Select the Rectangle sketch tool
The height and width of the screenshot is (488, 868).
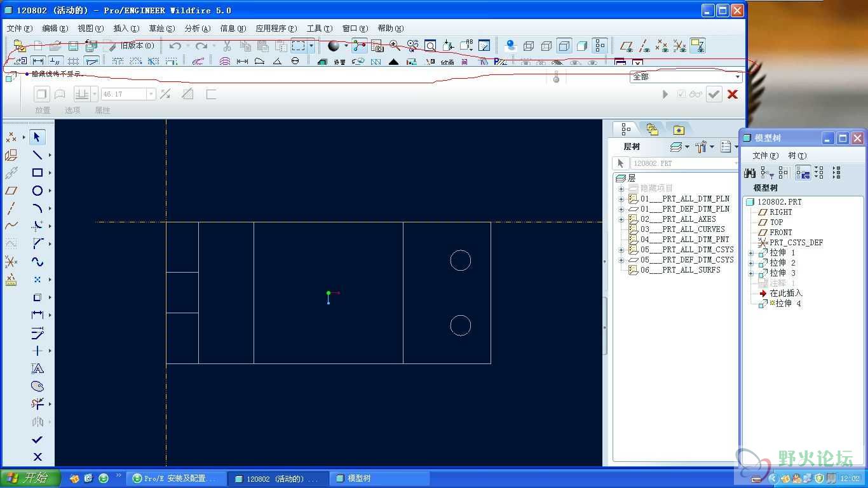pyautogui.click(x=37, y=173)
